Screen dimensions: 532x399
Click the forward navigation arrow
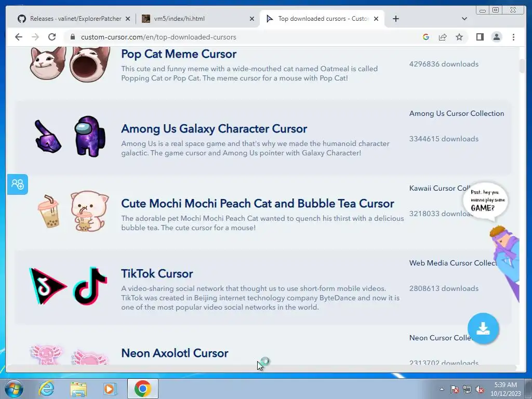[x=35, y=37]
